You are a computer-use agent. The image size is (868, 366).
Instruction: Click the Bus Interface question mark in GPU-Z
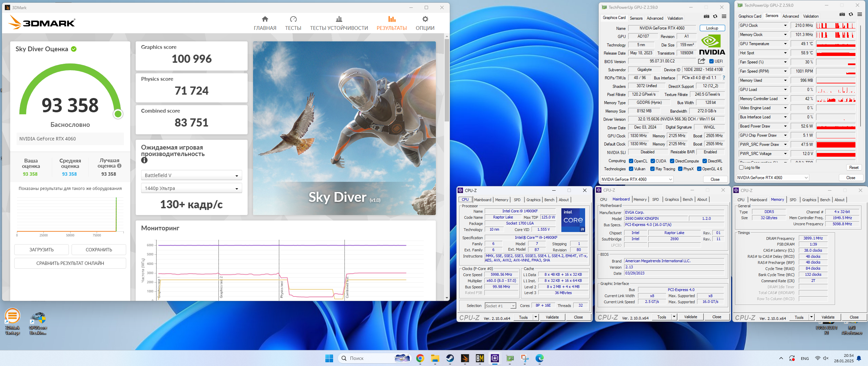(724, 78)
